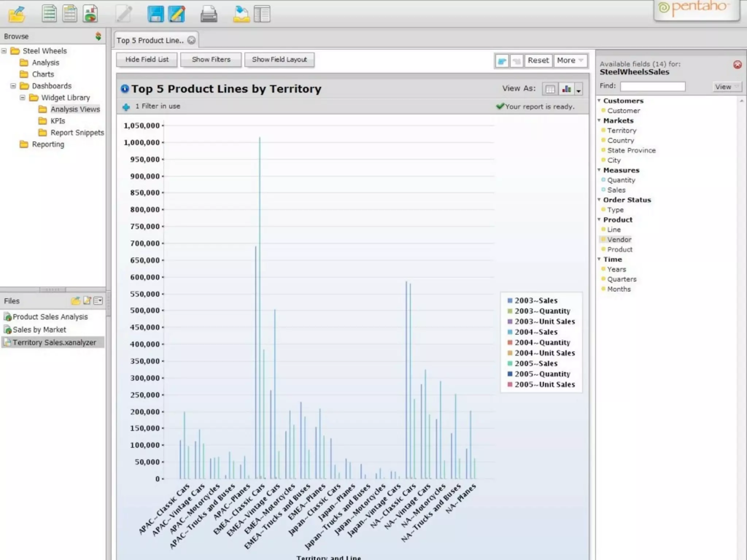Viewport: 747px width, 560px height.
Task: Switch view to bar chart format
Action: tap(566, 89)
